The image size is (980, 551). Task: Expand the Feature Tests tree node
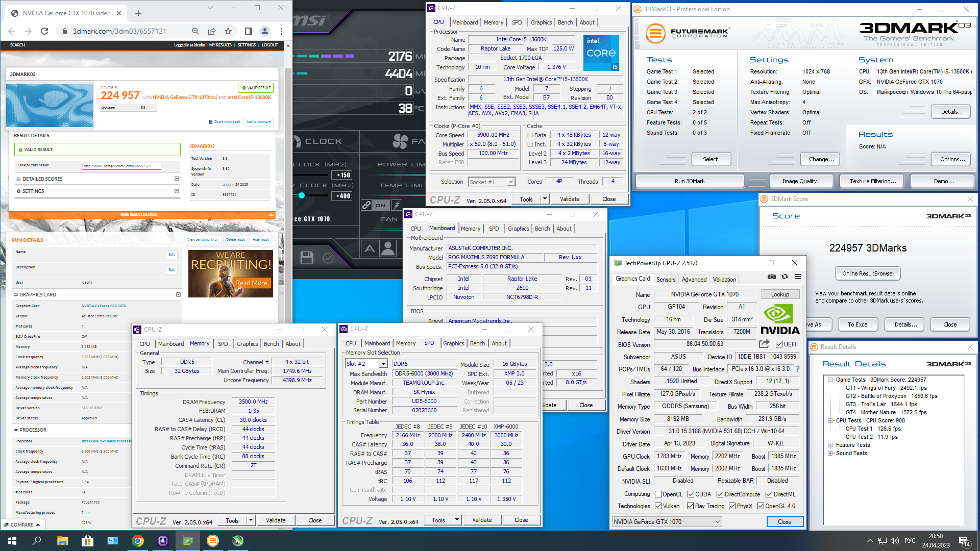tap(830, 445)
